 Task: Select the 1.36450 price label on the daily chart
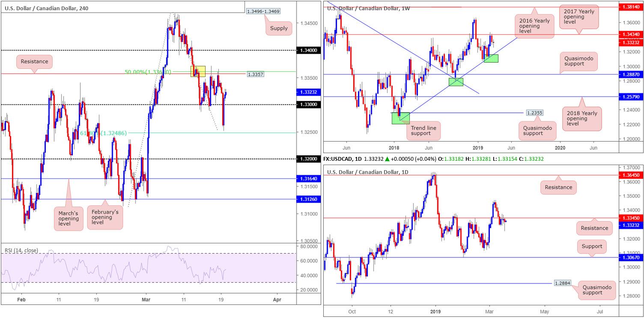pyautogui.click(x=631, y=175)
